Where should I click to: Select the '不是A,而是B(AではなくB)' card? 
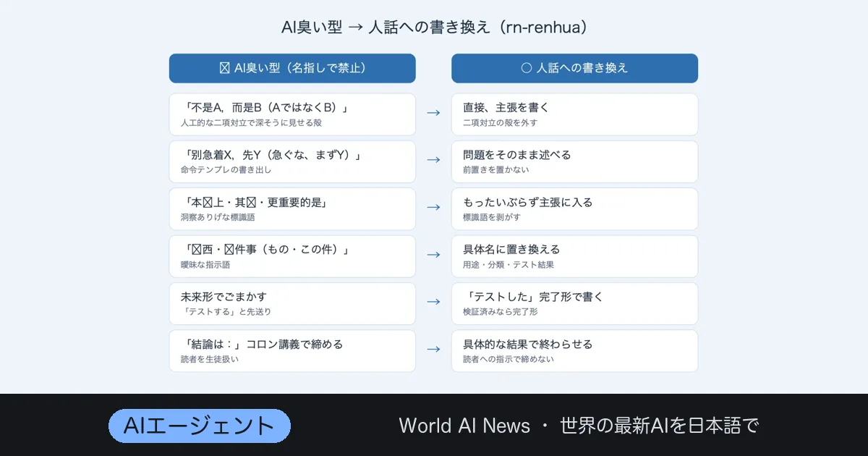pyautogui.click(x=292, y=114)
